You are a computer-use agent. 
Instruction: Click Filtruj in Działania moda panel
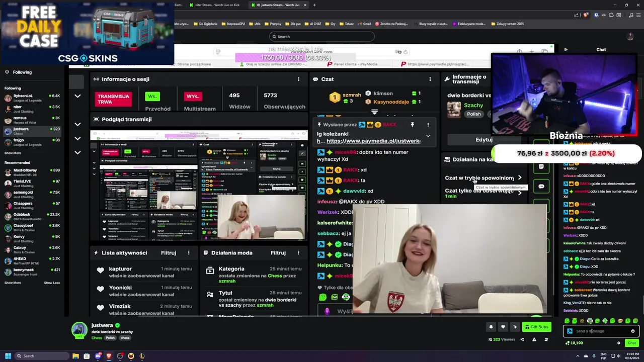point(278,253)
